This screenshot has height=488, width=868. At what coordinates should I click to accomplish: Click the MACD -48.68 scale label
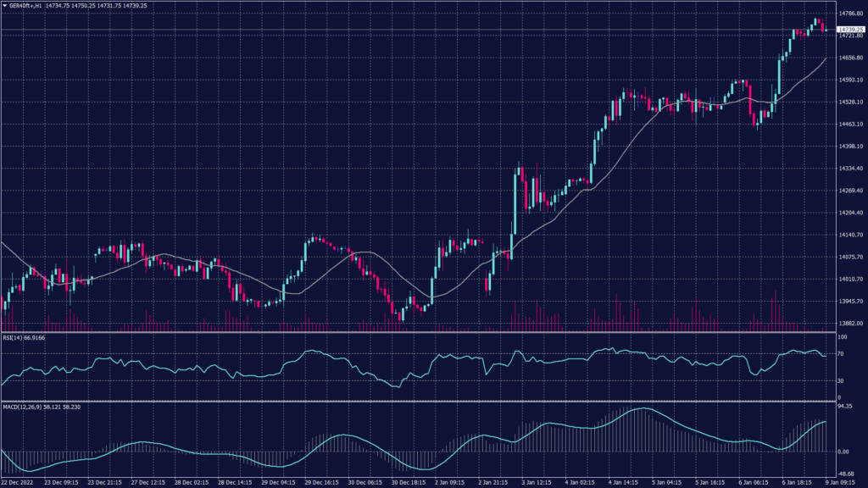click(x=844, y=474)
